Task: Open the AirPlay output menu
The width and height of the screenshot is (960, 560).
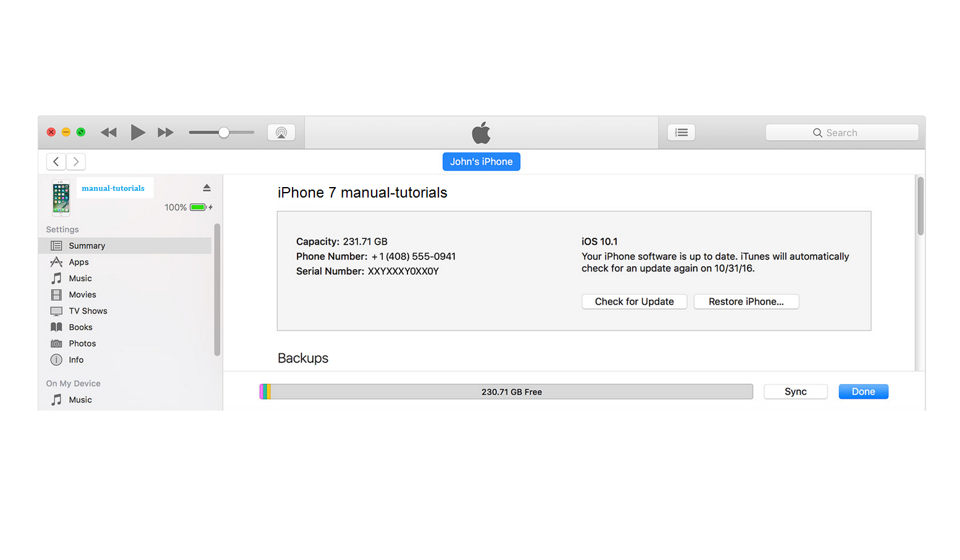Action: [281, 132]
